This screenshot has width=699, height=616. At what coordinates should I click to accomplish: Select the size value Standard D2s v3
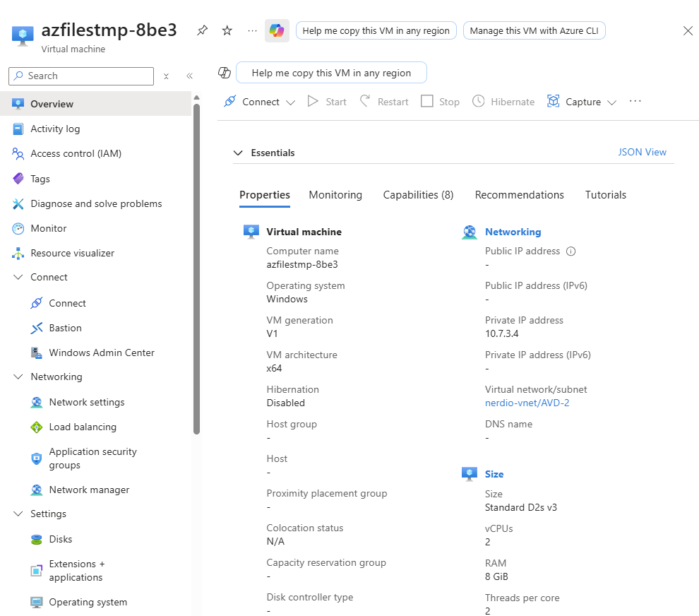(520, 508)
